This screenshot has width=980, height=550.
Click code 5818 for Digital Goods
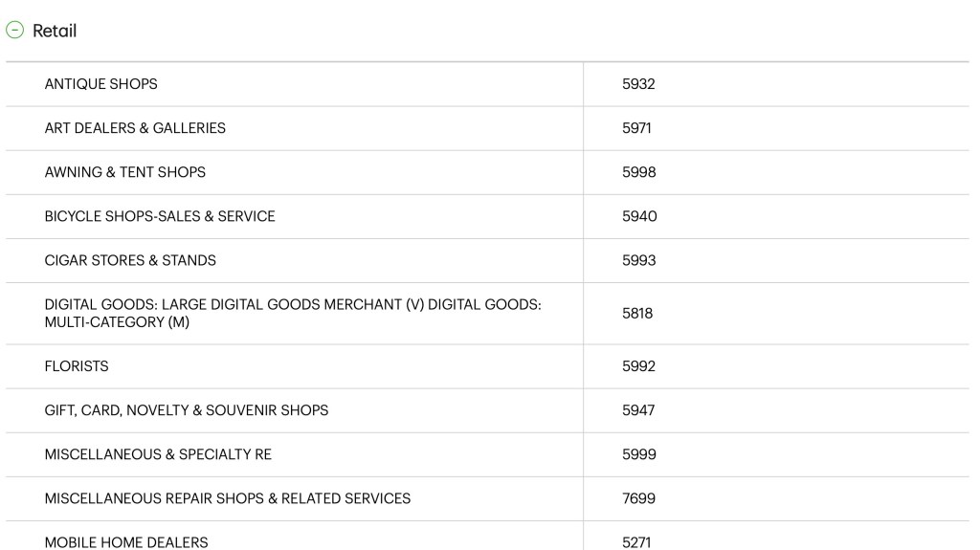click(x=637, y=313)
